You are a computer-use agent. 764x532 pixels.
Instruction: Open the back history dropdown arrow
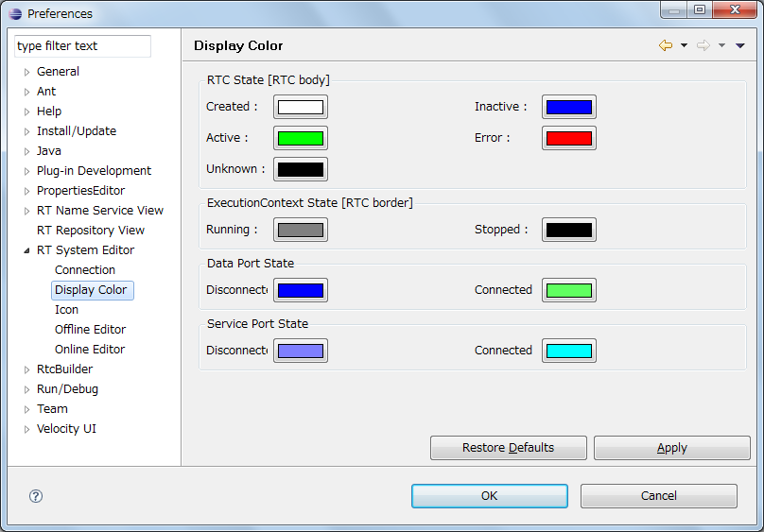coord(684,45)
